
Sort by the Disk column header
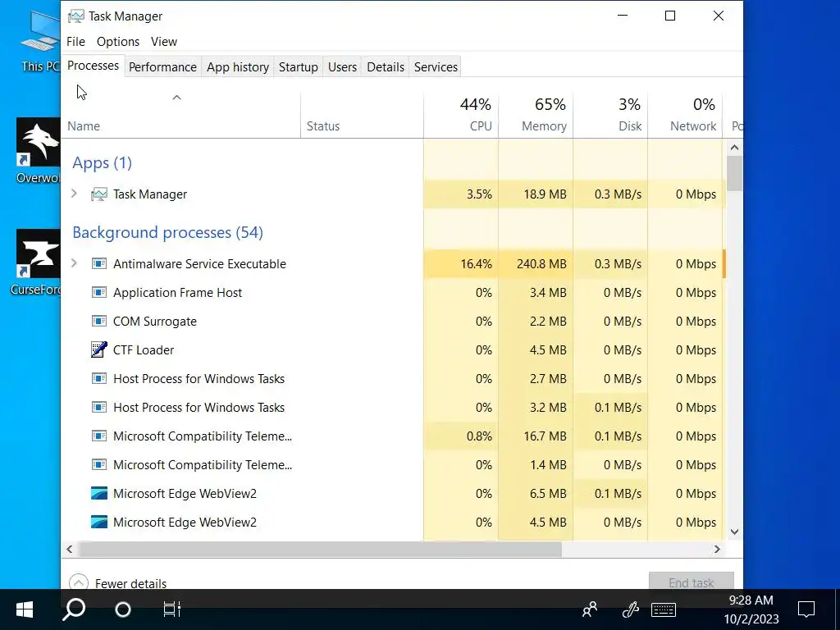[610, 115]
